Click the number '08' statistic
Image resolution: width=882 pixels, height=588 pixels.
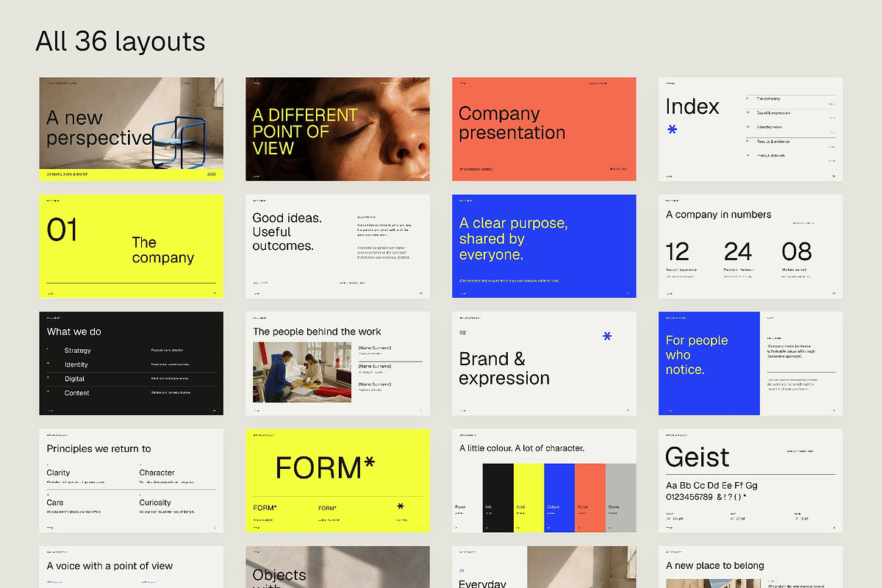coord(797,252)
